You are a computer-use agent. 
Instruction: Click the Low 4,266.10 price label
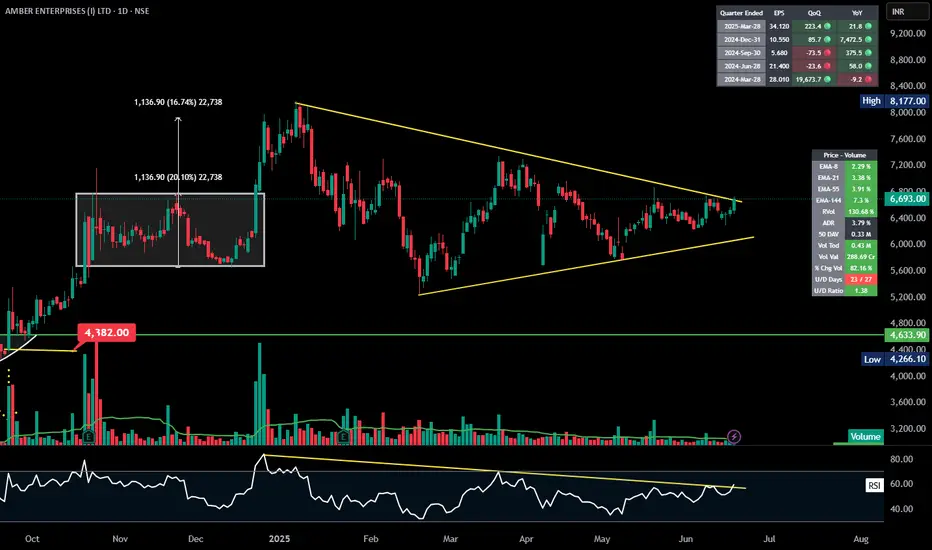(895, 359)
